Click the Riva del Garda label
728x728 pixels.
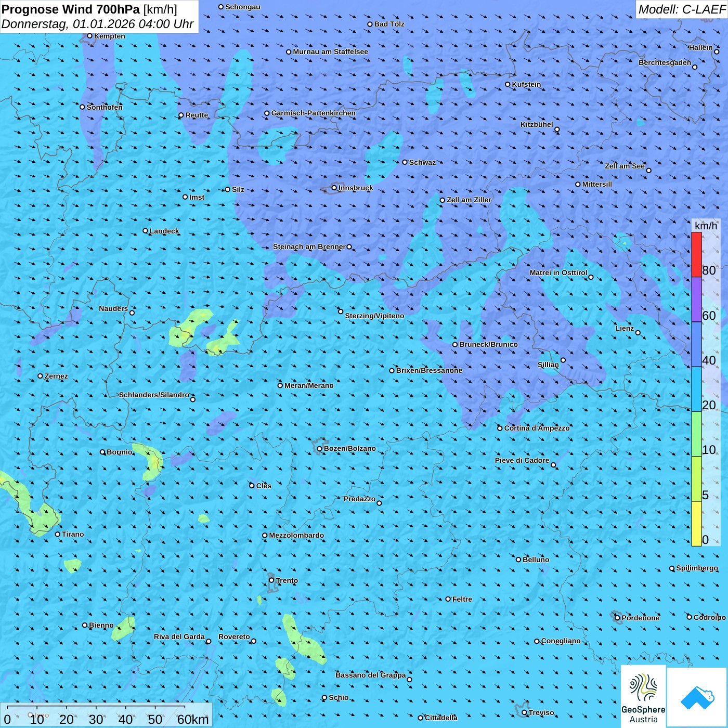(179, 636)
